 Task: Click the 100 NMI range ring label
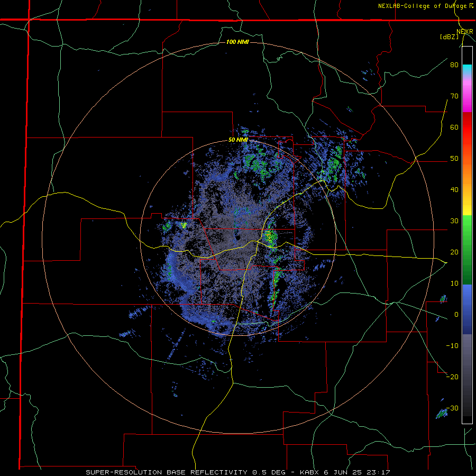point(237,42)
